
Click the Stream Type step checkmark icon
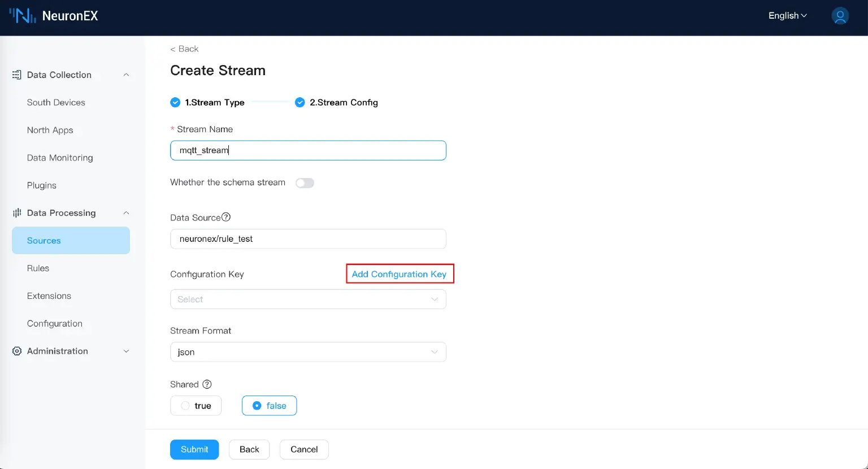(175, 102)
